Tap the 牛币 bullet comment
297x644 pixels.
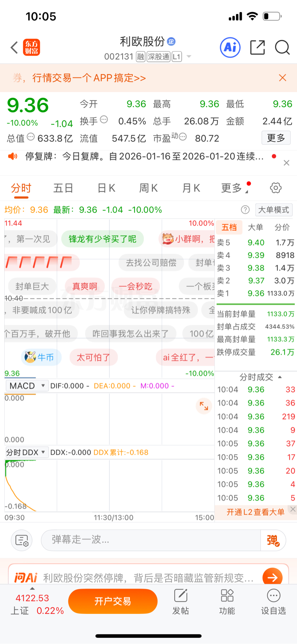(x=41, y=357)
